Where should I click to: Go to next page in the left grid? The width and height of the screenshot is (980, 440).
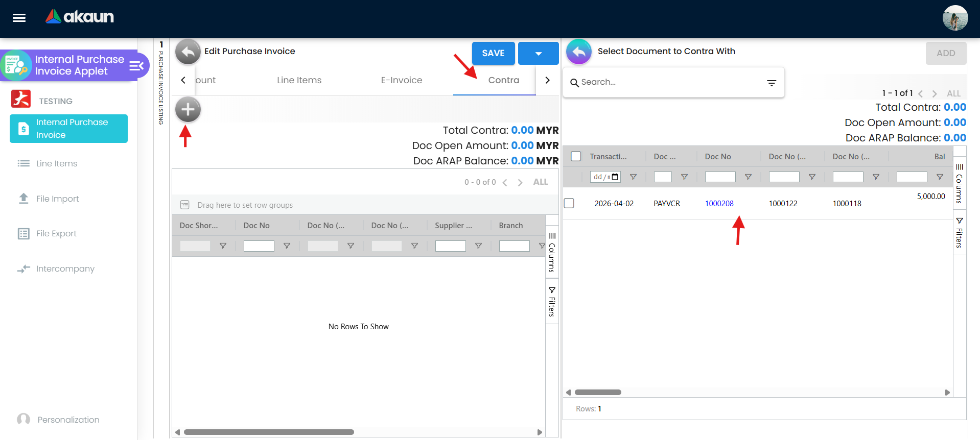[x=520, y=182]
